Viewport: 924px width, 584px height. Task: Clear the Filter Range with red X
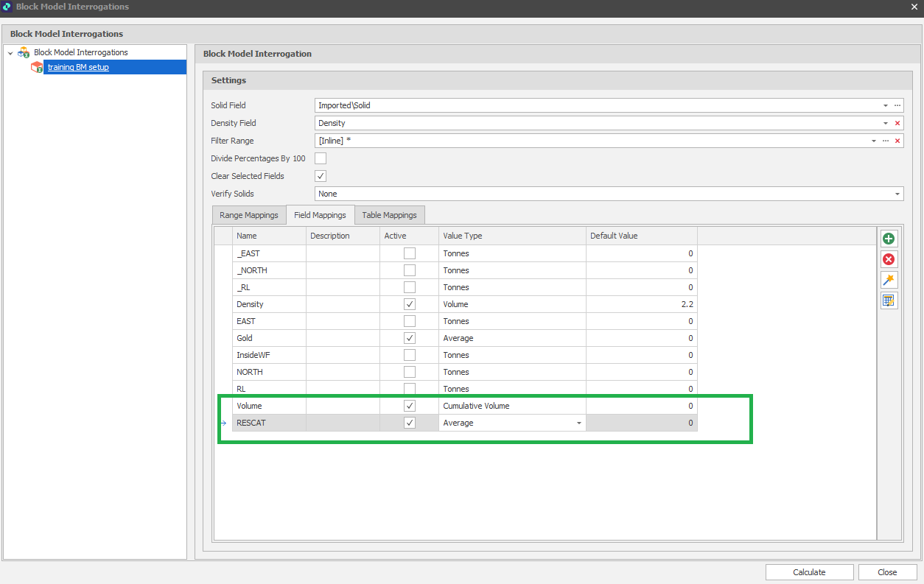click(x=897, y=141)
